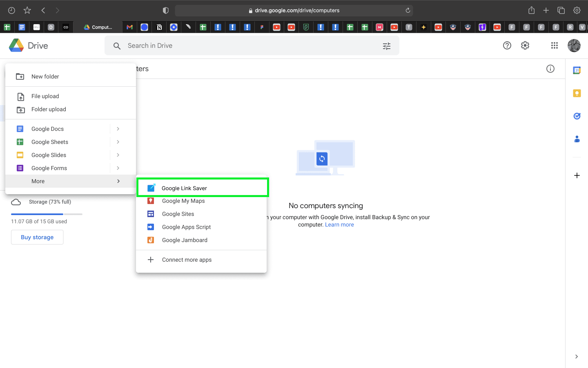Create a new Google Sheets spreadsheet
588x368 pixels.
[x=58, y=142]
